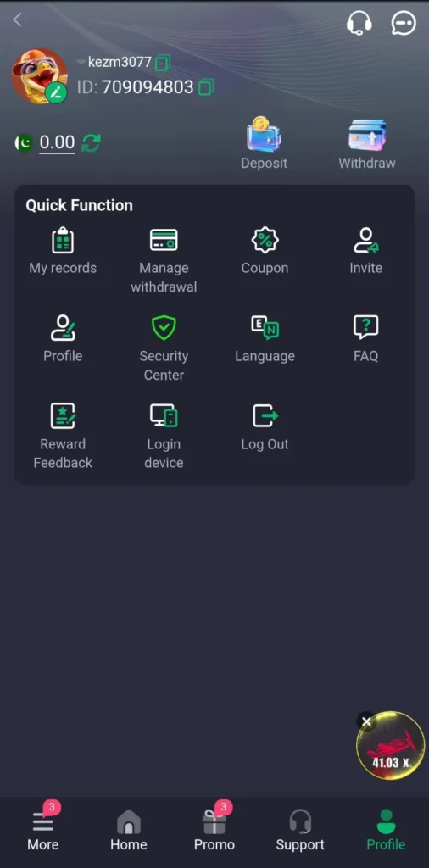Tap the Withdraw button

[x=367, y=144]
